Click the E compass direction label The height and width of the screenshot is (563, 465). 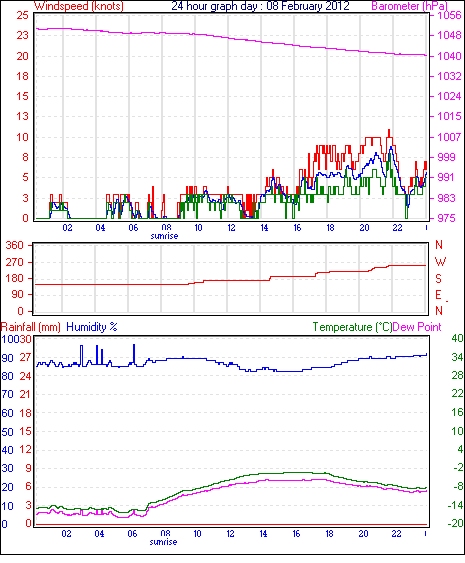tap(438, 295)
